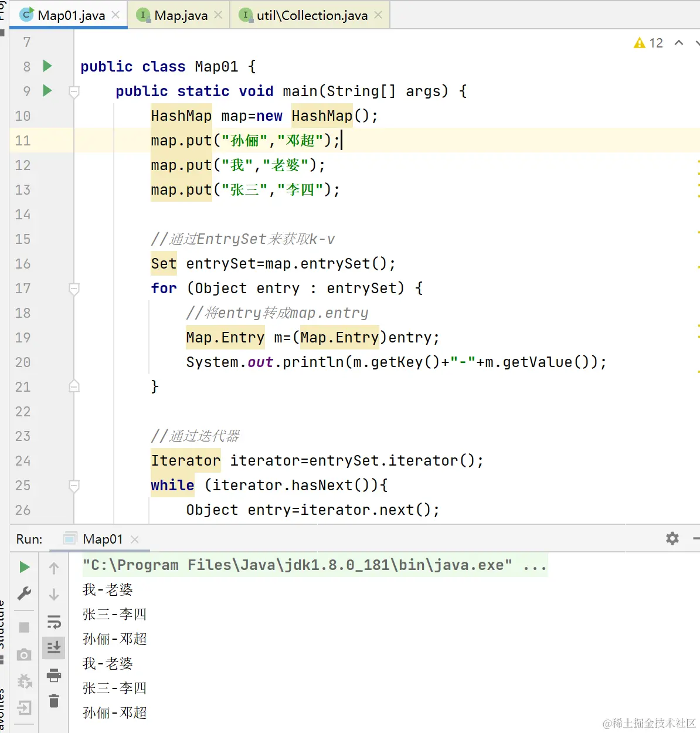Close the Map01 run tab
Screen dimensions: 700x733
point(135,539)
